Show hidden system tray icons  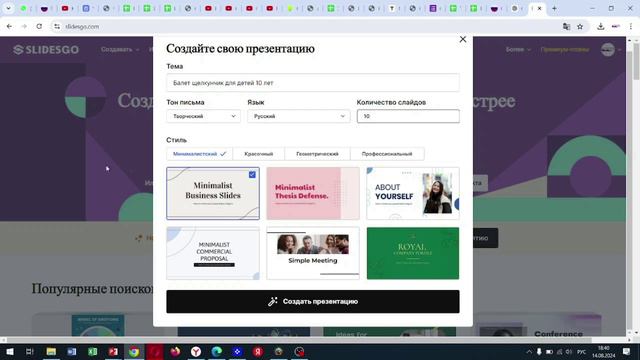pyautogui.click(x=529, y=351)
